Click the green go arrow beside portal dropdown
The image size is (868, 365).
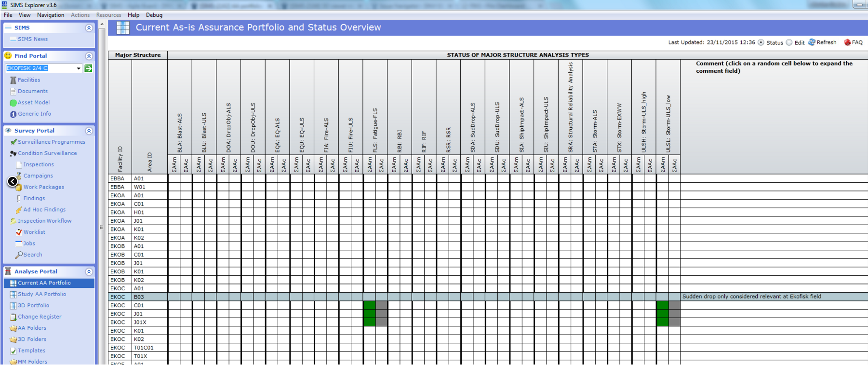pos(89,68)
